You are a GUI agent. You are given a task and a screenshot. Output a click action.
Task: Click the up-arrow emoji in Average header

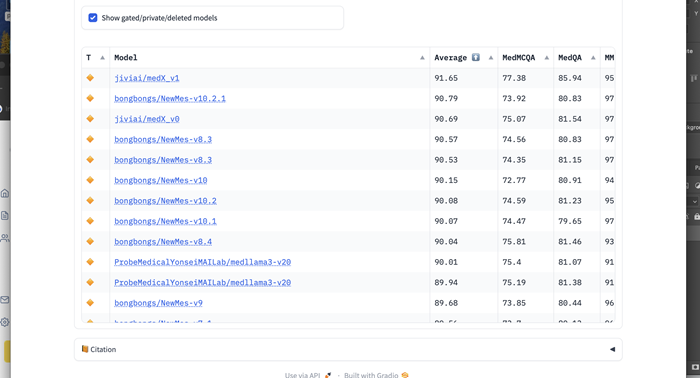[476, 57]
